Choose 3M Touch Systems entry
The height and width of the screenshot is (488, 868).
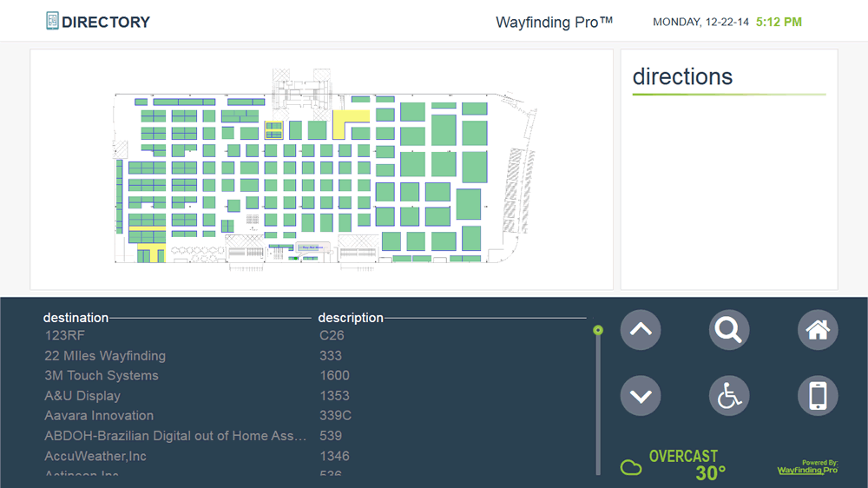coord(102,375)
